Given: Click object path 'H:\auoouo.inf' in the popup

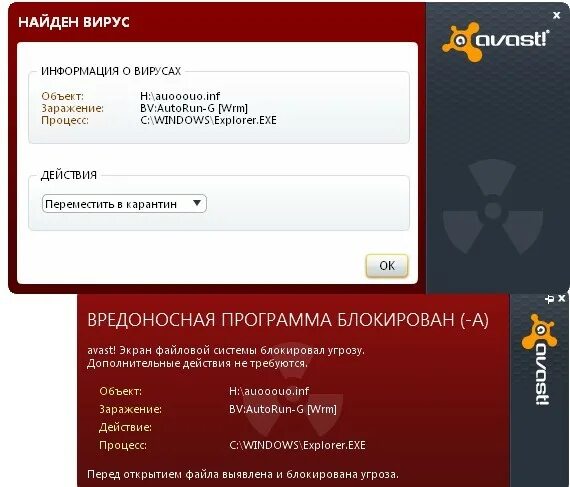Looking at the screenshot, I should point(269,391).
